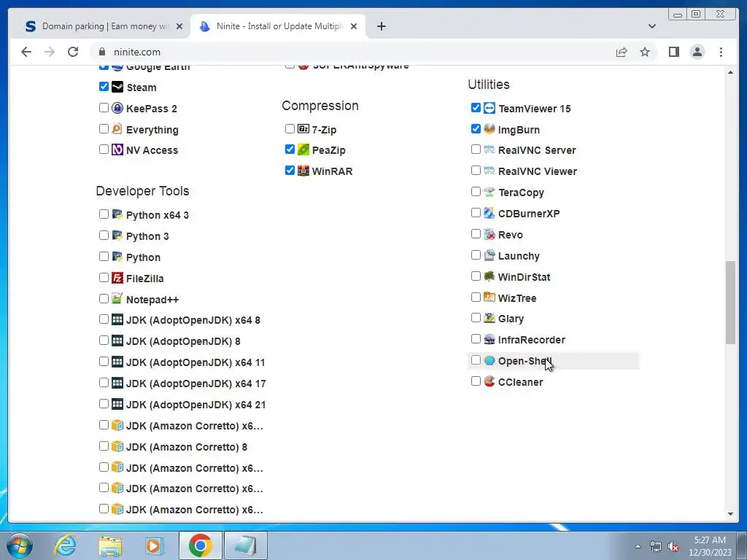Click the WizTree icon

tap(489, 297)
